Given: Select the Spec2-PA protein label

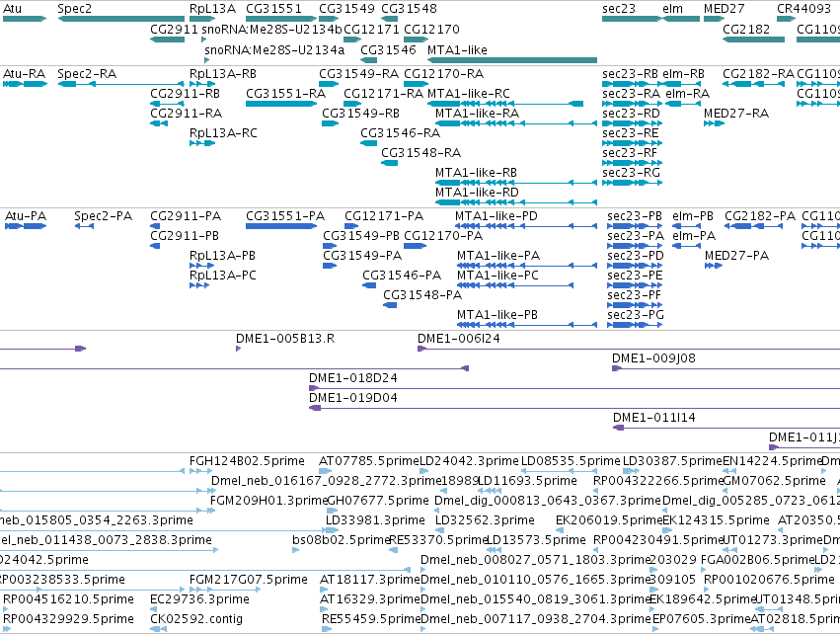Looking at the screenshot, I should (x=104, y=216).
